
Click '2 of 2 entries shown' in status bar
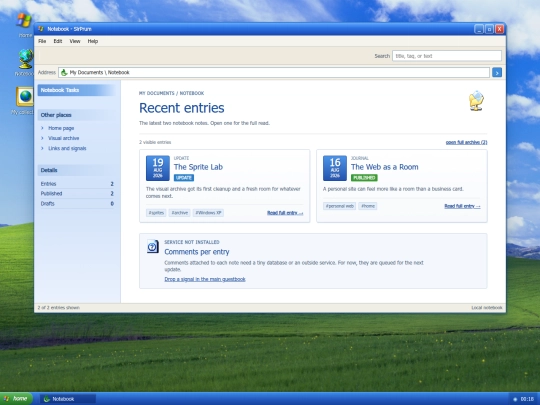59,308
